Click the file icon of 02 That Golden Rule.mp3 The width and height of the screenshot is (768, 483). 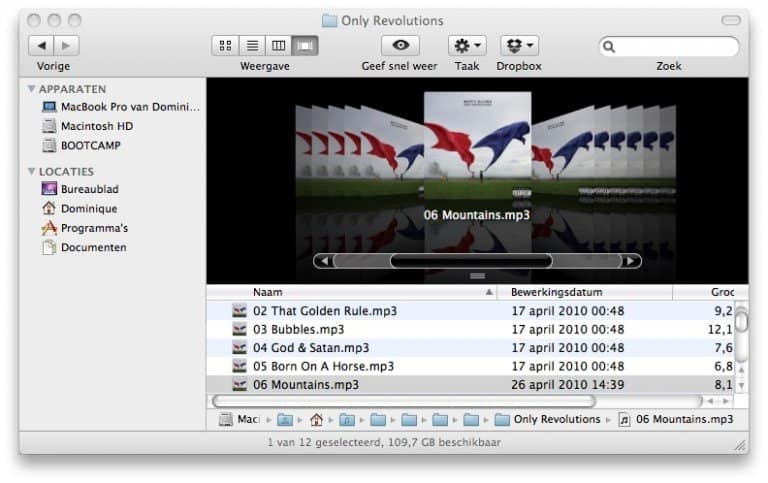click(x=240, y=311)
